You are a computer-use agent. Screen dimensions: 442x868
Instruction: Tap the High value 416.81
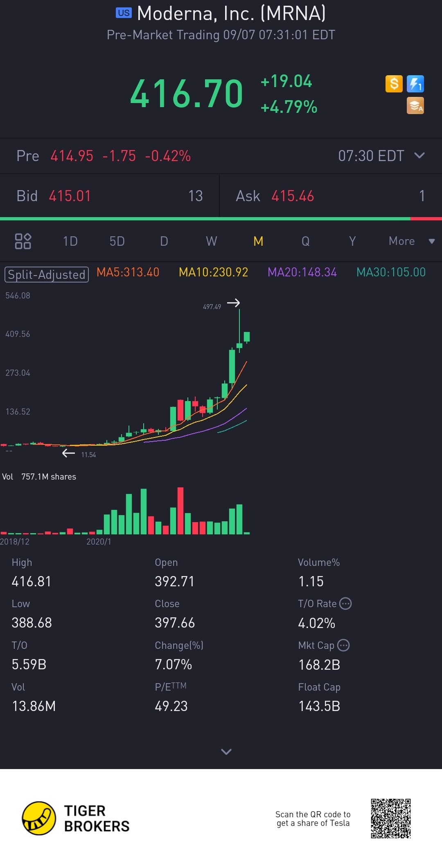(32, 581)
